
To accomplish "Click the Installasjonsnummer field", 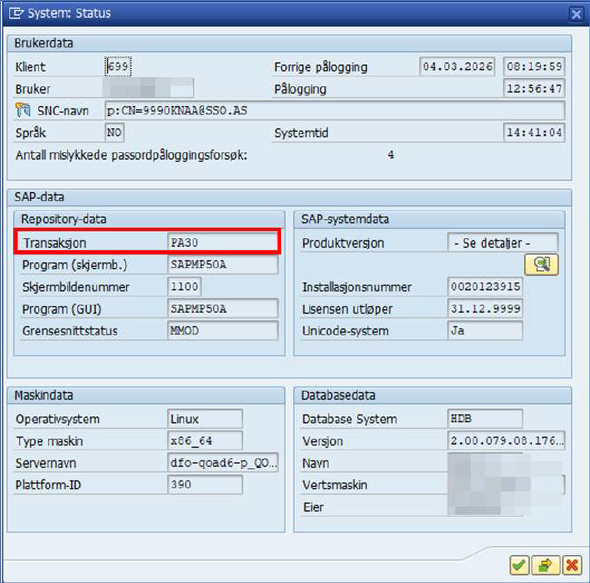I will point(485,287).
